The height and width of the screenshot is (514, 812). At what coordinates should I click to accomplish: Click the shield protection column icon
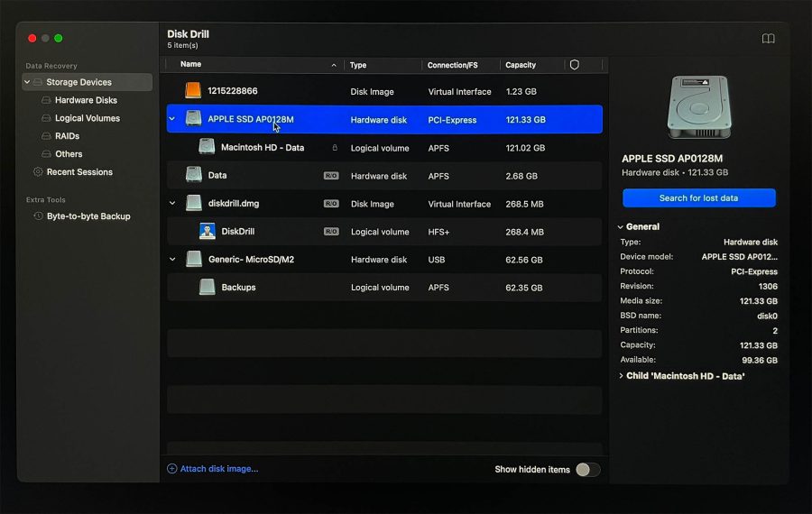coord(575,65)
